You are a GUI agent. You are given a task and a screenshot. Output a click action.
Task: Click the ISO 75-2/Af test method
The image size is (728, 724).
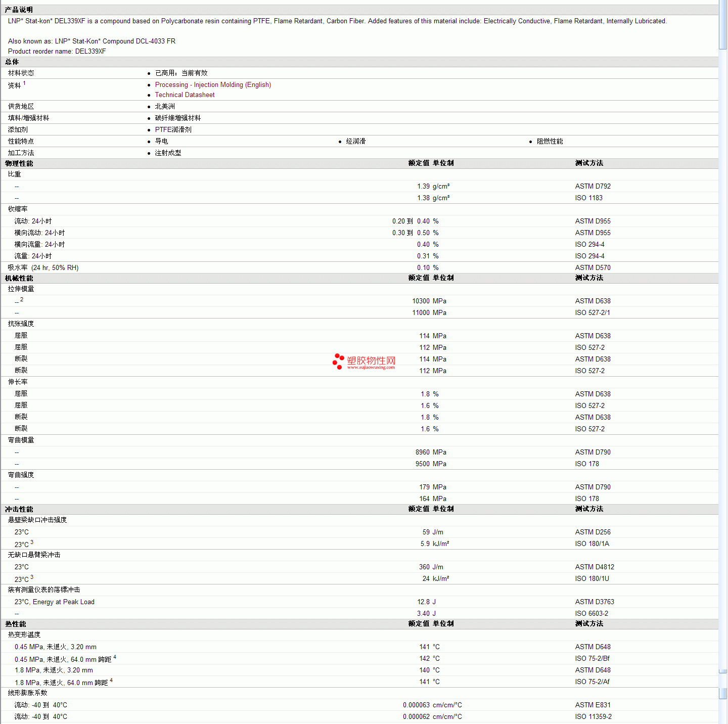tap(593, 682)
